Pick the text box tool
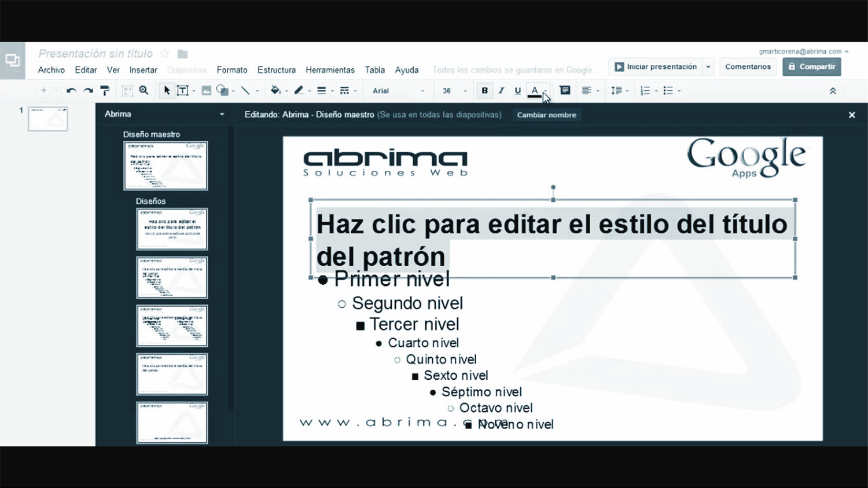The image size is (868, 488). coord(182,90)
